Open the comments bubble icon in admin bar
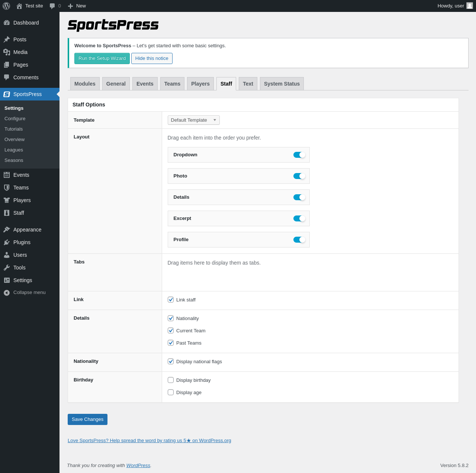The image size is (476, 473). tap(52, 6)
